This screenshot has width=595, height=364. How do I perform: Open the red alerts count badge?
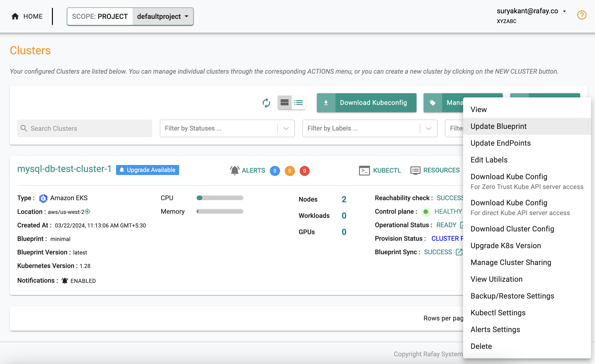pyautogui.click(x=304, y=171)
